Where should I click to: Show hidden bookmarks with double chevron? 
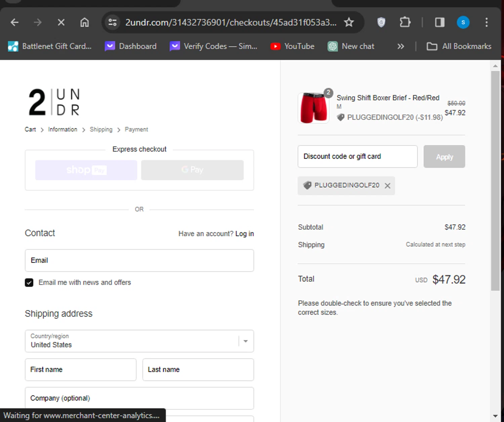click(401, 46)
